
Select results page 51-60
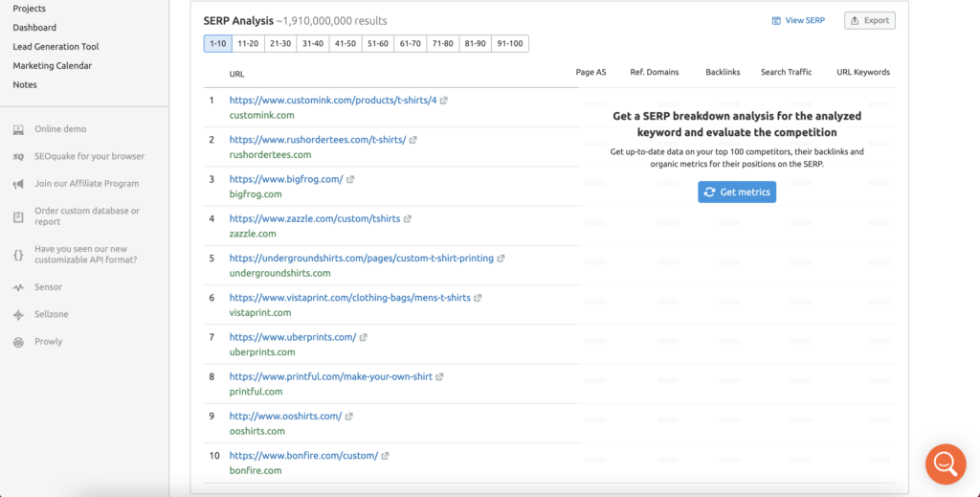click(x=378, y=44)
